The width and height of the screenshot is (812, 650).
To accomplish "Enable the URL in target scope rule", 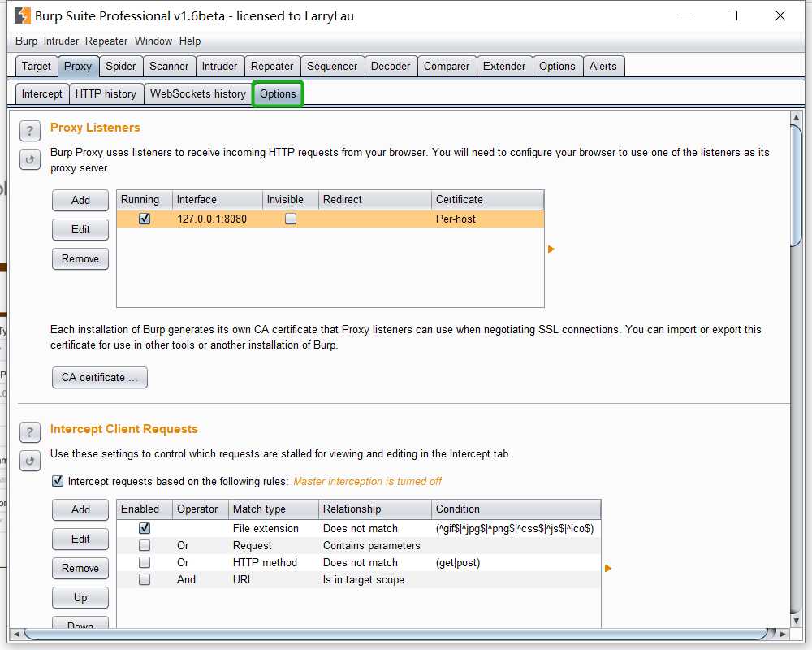I will pyautogui.click(x=145, y=579).
